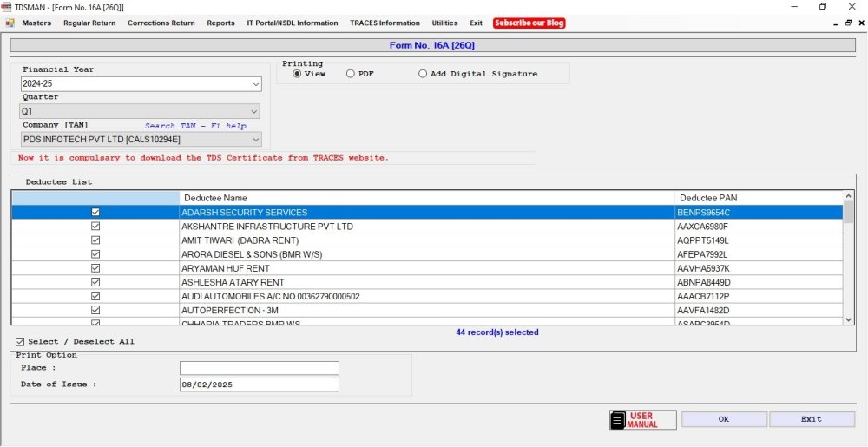Open IT Portal/NSDL Information menu
Image resolution: width=868 pixels, height=447 pixels.
point(293,23)
